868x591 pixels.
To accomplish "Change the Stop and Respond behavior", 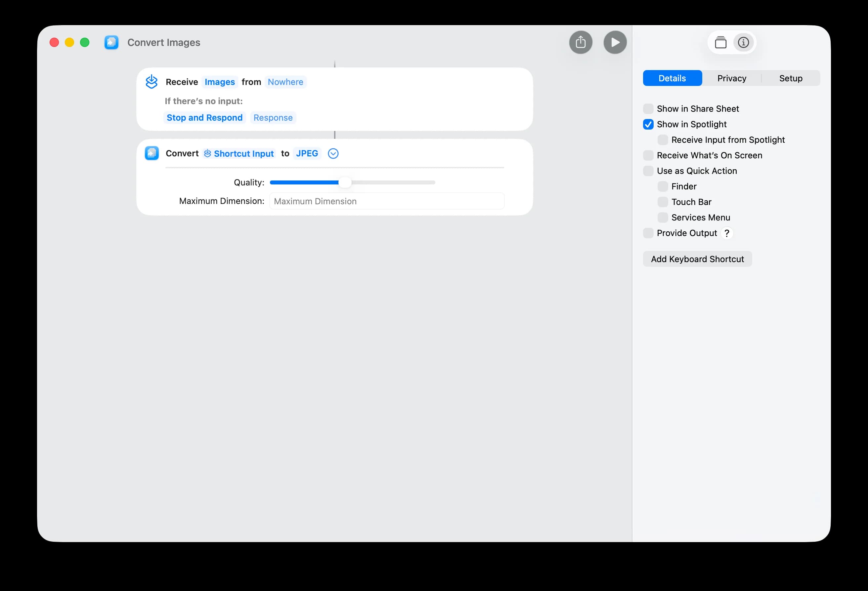I will 204,118.
